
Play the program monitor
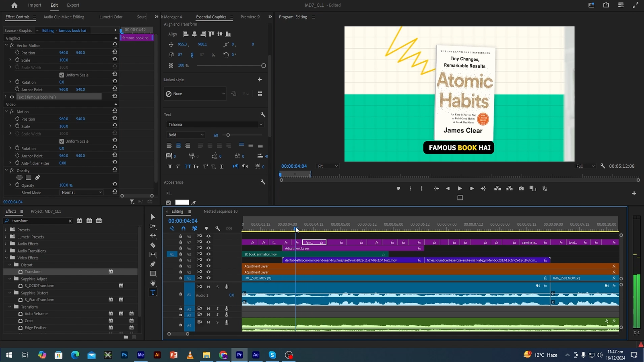pos(460,188)
